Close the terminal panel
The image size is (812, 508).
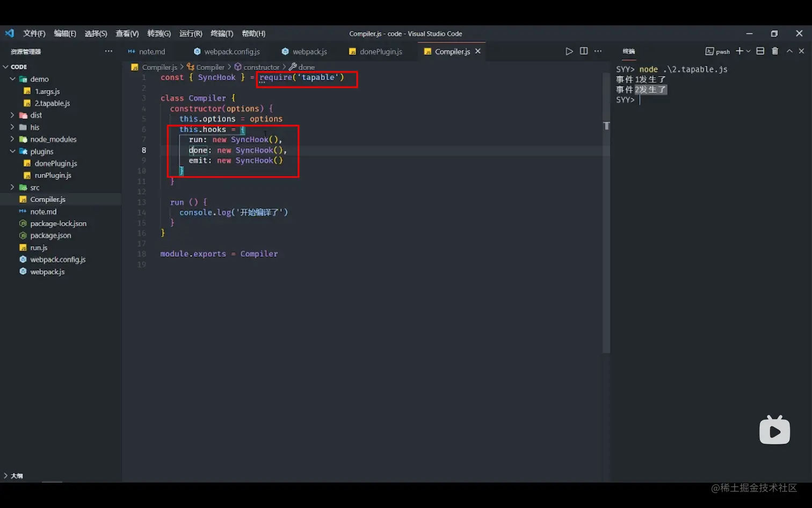click(801, 51)
